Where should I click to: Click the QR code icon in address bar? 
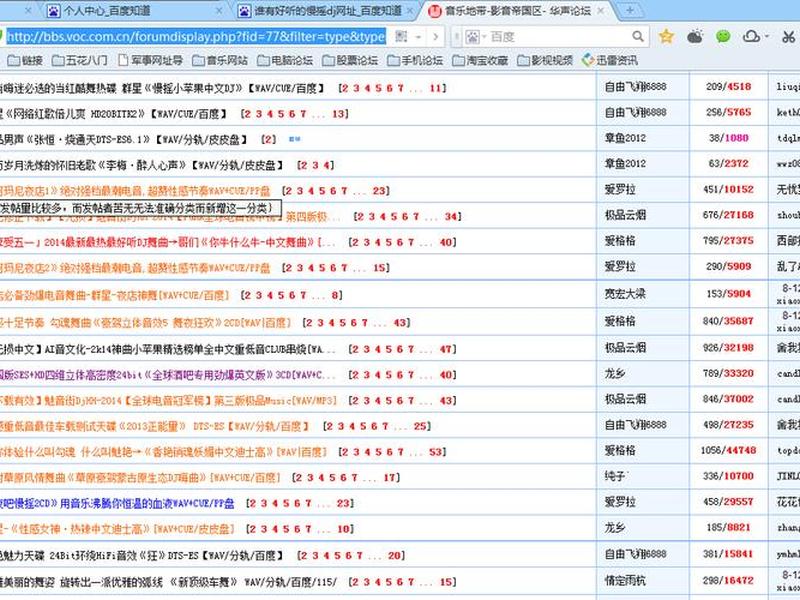point(402,37)
